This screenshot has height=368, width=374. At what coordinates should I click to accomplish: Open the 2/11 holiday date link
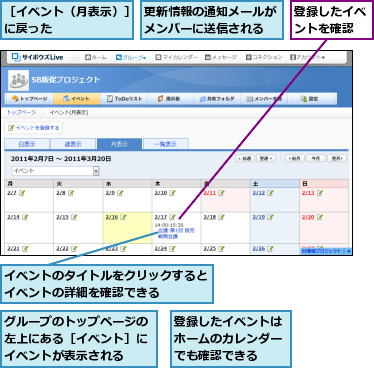coord(210,193)
